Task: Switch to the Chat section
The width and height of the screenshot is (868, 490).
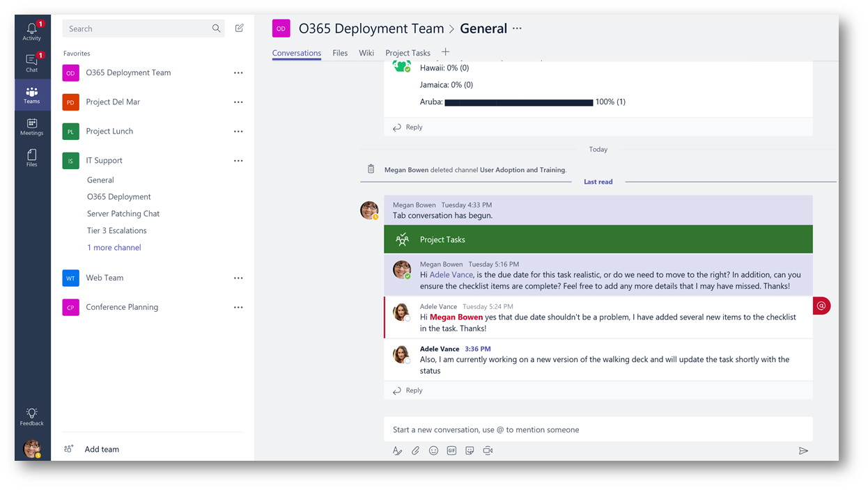Action: [x=32, y=63]
